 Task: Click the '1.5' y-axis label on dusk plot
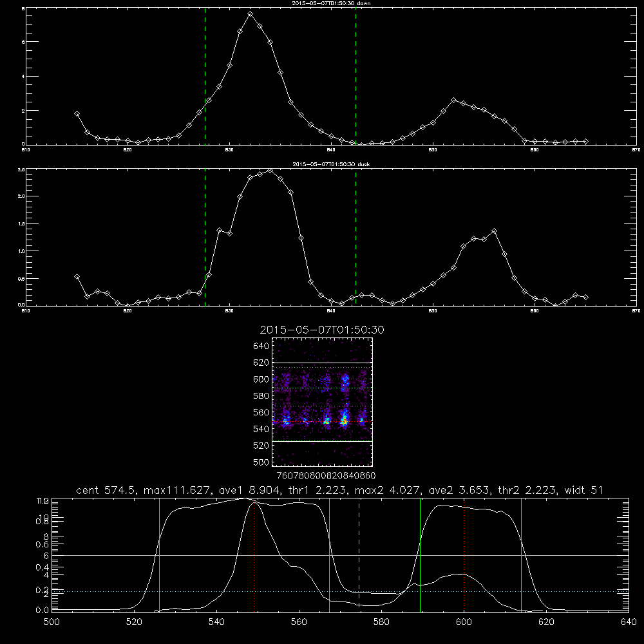click(22, 224)
